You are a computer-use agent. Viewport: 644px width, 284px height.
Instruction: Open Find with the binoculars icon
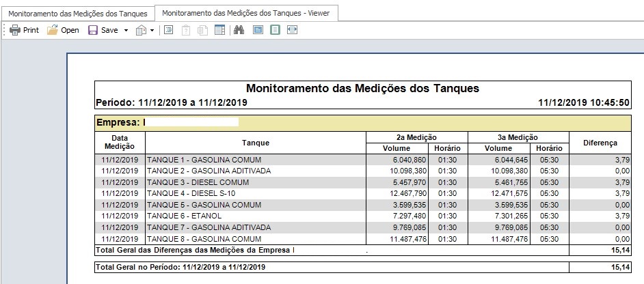(239, 30)
